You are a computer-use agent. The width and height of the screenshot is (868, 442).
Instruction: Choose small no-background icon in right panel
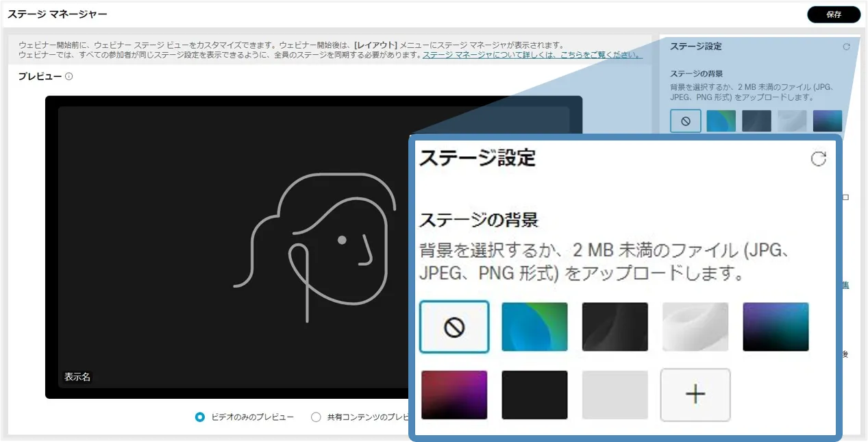click(686, 121)
